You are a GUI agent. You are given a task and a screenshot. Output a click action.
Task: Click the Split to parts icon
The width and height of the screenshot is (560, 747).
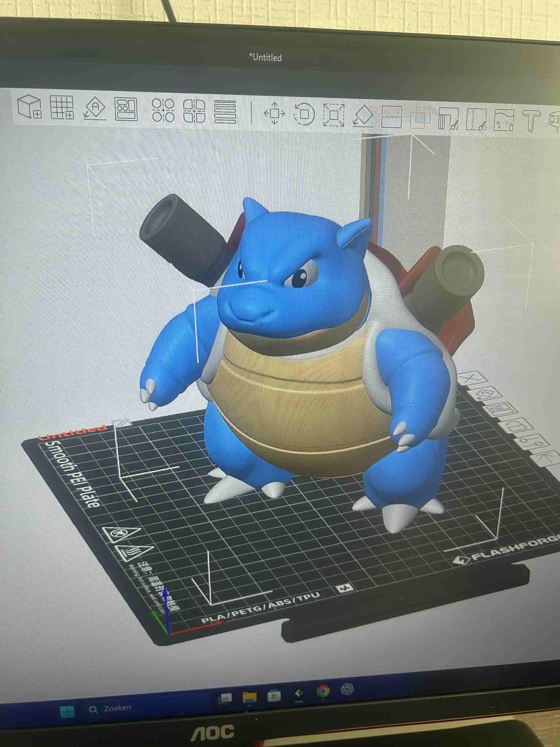pos(194,111)
